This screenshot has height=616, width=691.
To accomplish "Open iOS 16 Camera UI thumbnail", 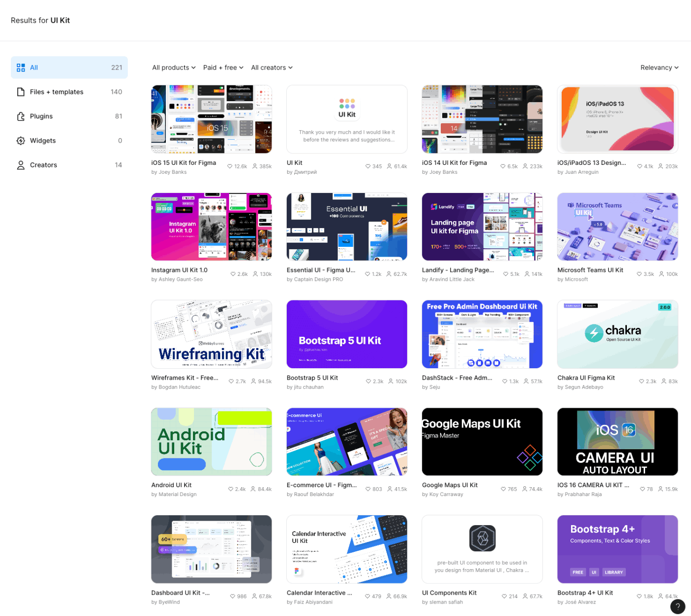I will (617, 442).
